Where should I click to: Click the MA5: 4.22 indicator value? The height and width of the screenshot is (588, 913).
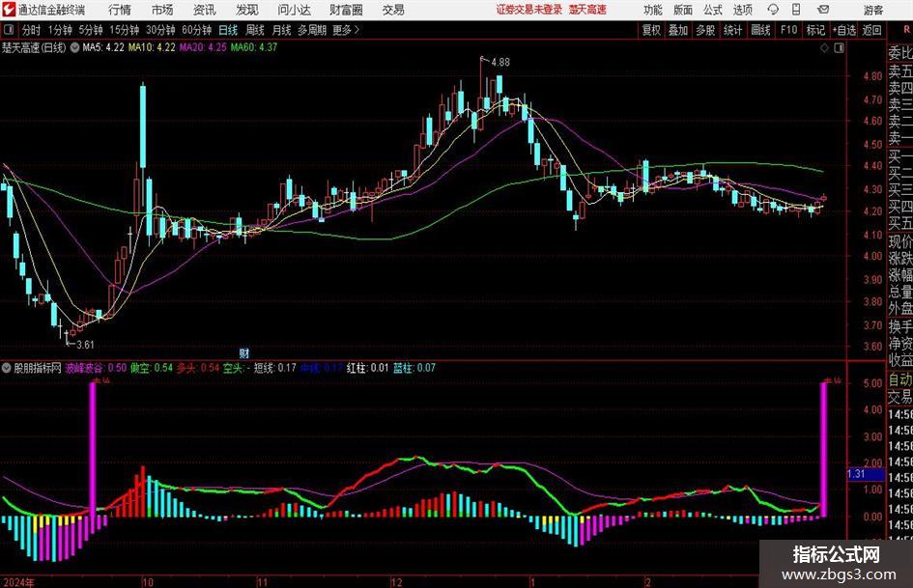103,47
